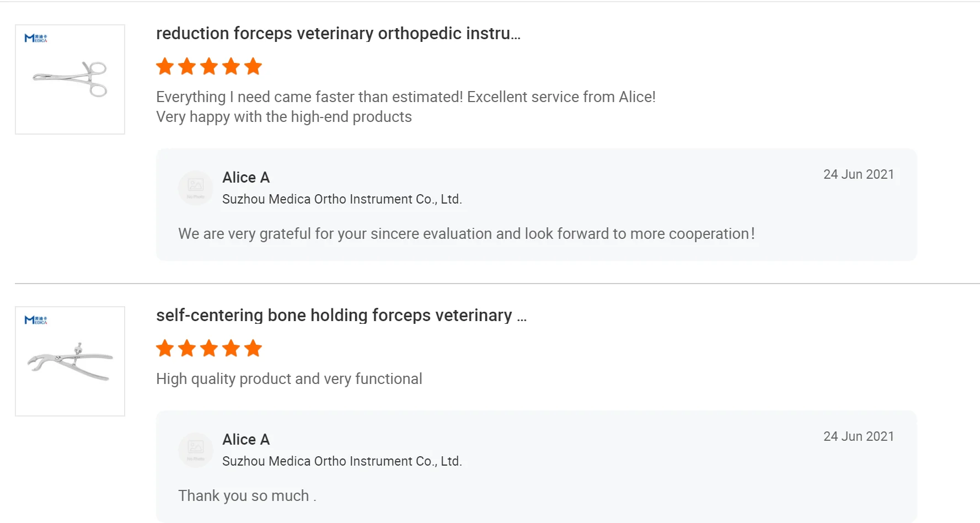This screenshot has height=523, width=980.
Task: Open the self-centering bone holding forceps title
Action: point(341,316)
